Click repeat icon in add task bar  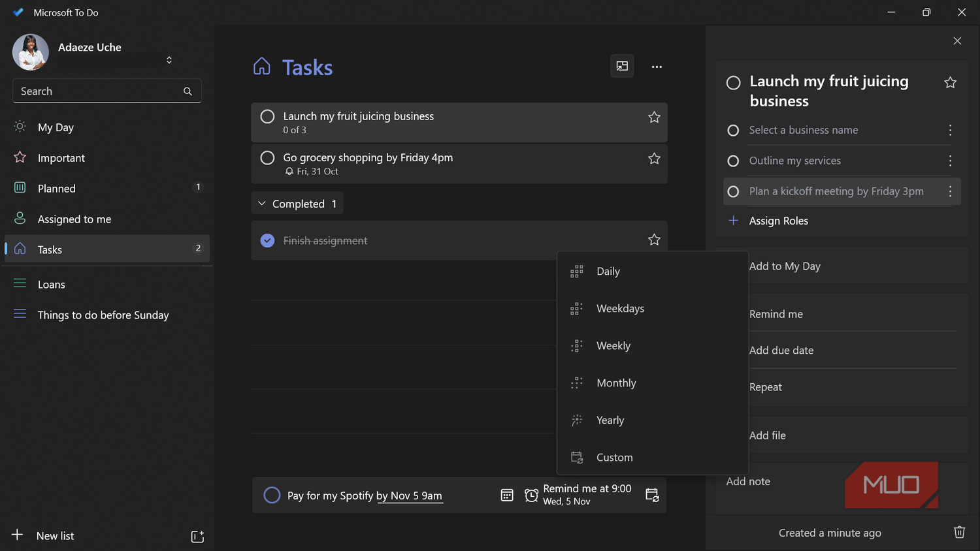click(652, 495)
